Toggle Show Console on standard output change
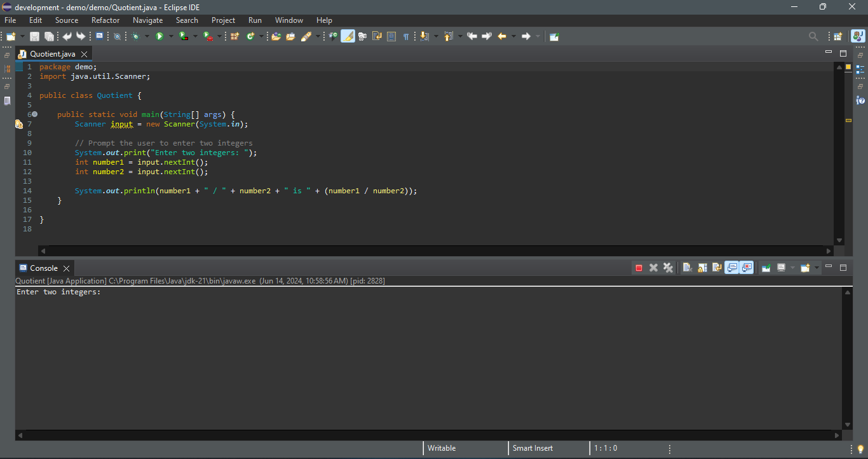Viewport: 868px width, 459px height. click(731, 268)
